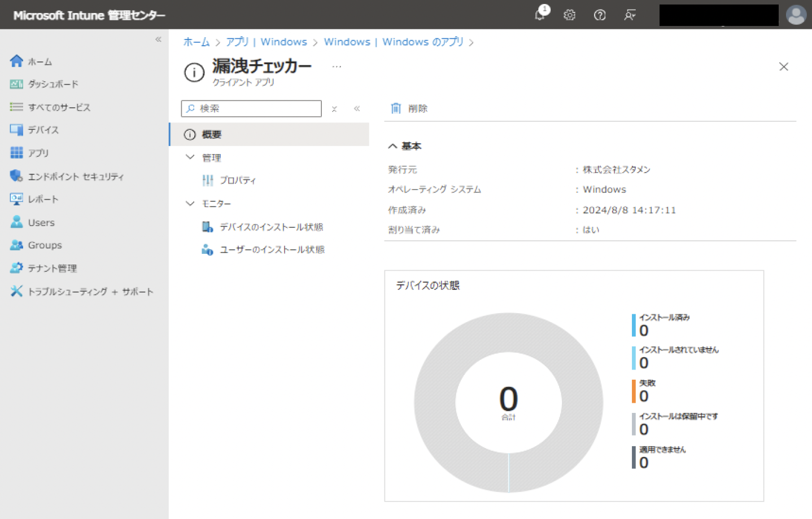Click into the 検索 search field
The height and width of the screenshot is (519, 812).
point(251,108)
